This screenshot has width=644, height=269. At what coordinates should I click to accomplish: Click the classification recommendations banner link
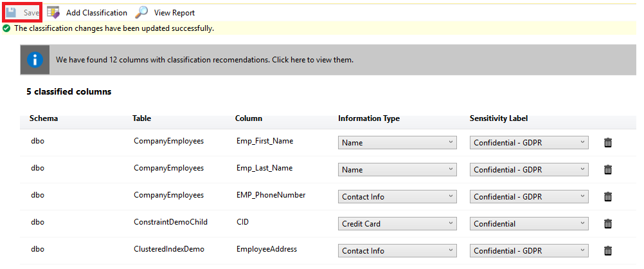204,60
